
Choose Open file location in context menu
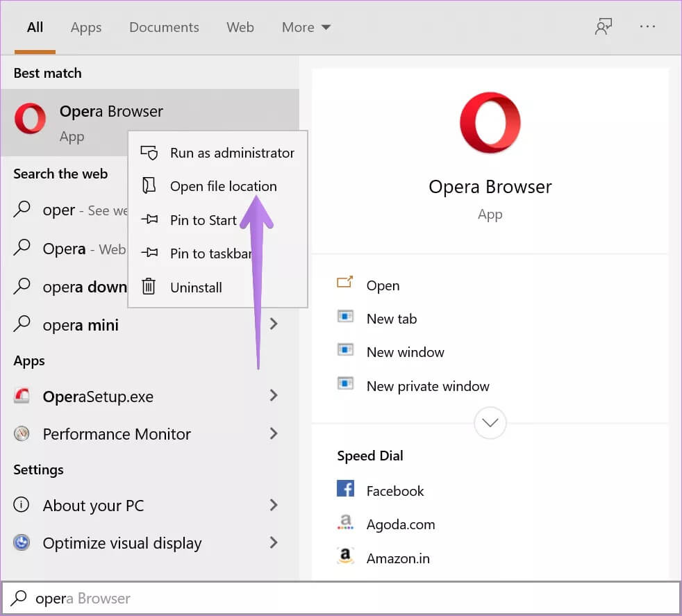pyautogui.click(x=218, y=186)
